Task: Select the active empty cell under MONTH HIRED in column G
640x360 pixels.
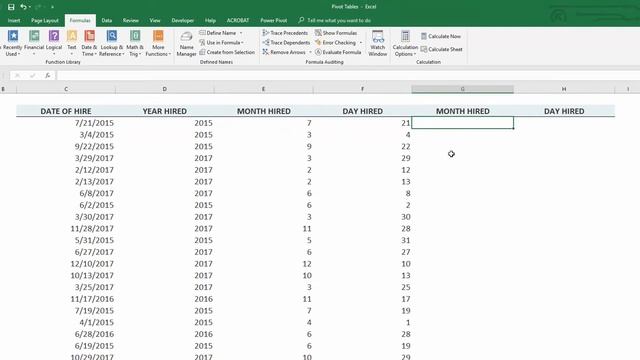Action: 462,123
